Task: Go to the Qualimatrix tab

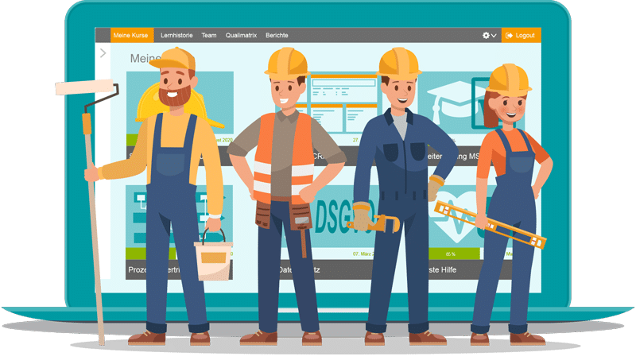Action: point(241,35)
